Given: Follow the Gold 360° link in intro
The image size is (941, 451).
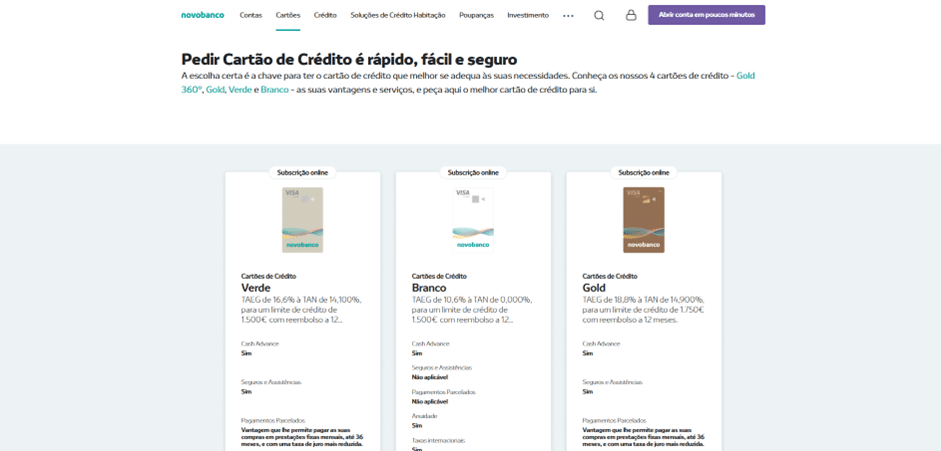Looking at the screenshot, I should tap(745, 76).
